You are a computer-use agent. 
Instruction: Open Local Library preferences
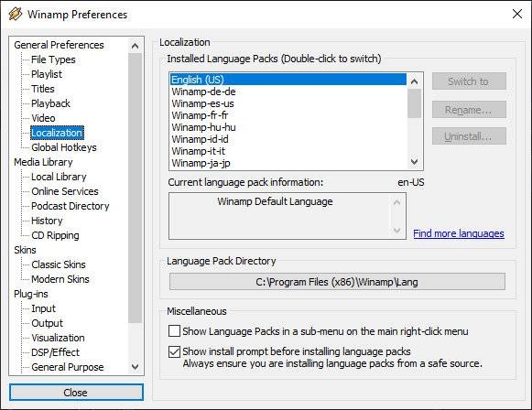pos(59,177)
